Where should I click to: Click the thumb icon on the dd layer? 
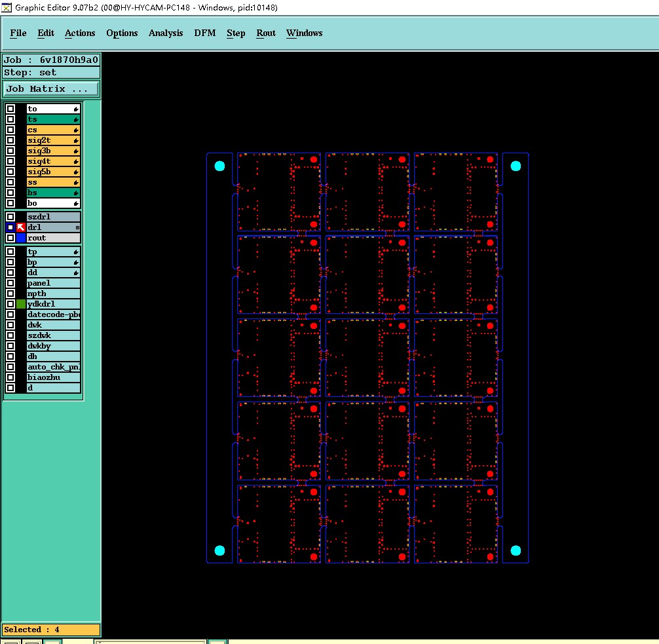point(76,273)
